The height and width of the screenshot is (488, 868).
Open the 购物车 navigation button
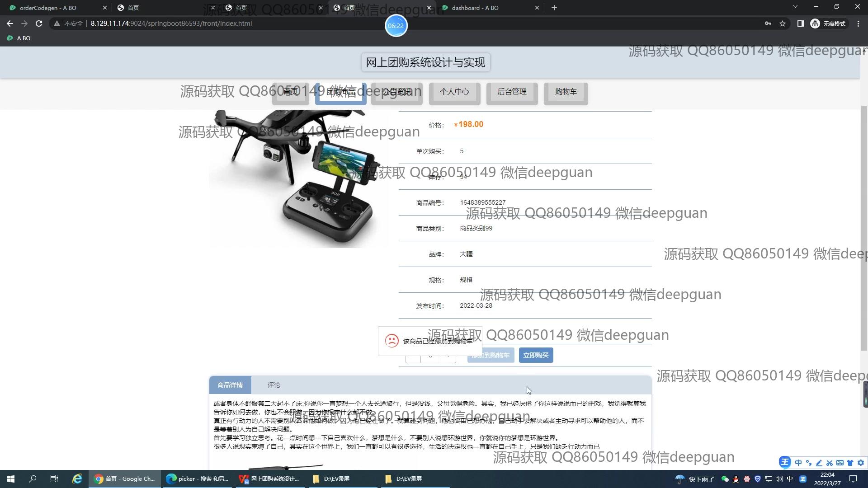coord(566,92)
